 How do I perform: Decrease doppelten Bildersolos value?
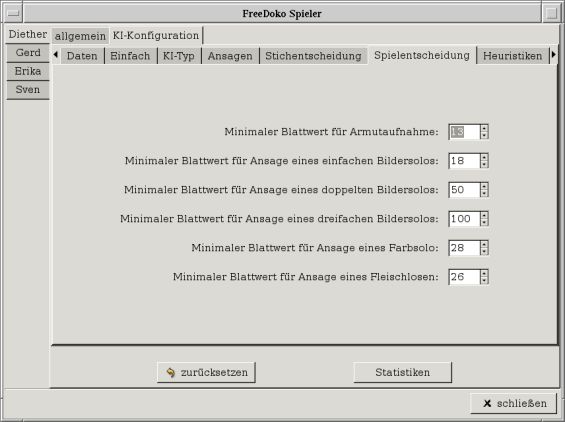tap(484, 194)
